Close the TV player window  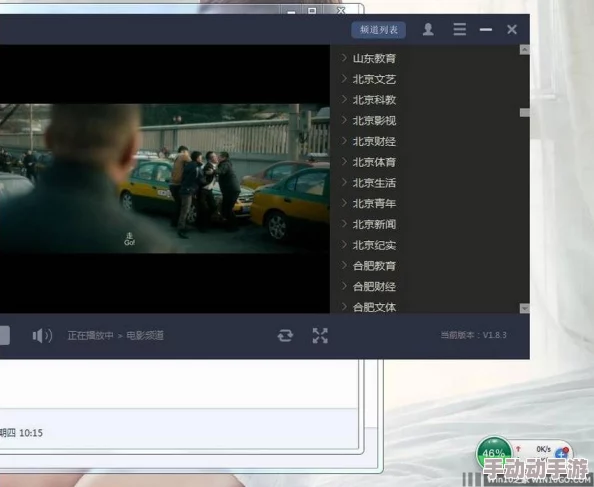click(512, 30)
